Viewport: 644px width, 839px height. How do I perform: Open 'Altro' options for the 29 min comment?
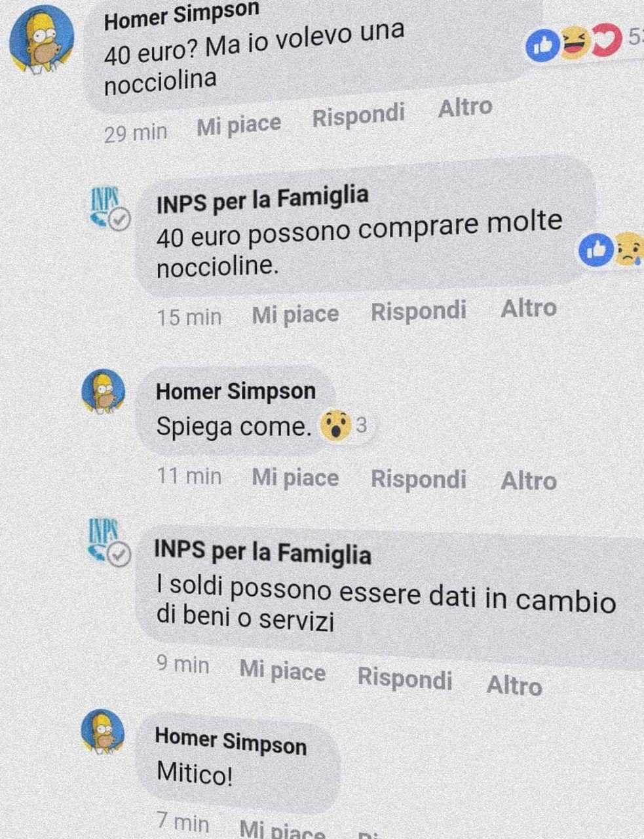465,107
